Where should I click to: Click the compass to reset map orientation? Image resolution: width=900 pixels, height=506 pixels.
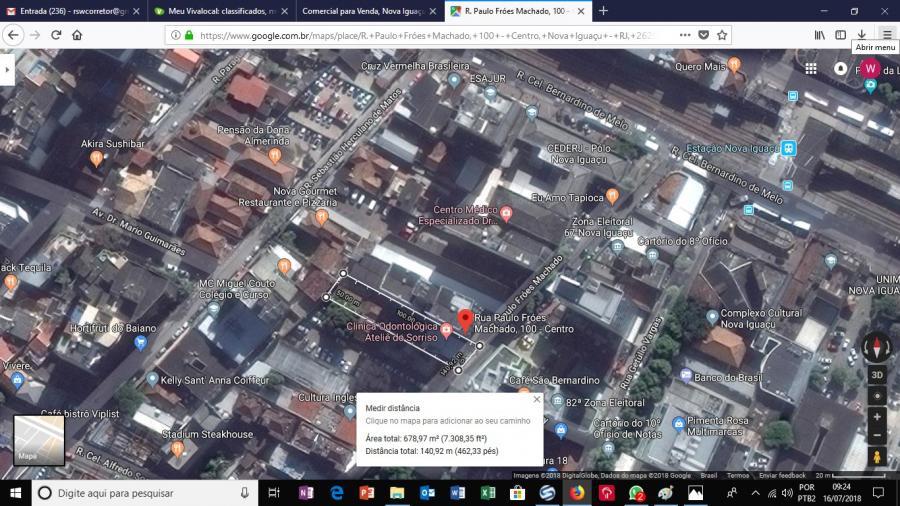click(877, 347)
